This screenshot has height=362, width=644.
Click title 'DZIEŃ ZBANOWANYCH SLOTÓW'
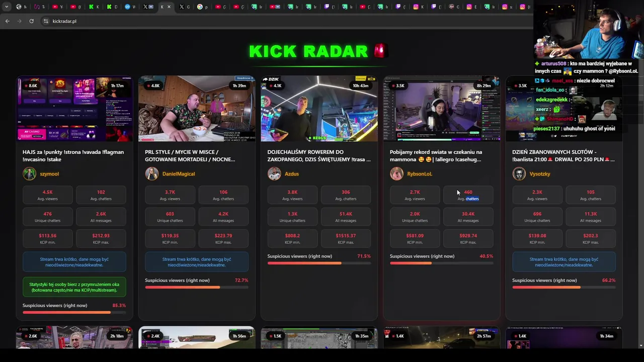pos(563,155)
